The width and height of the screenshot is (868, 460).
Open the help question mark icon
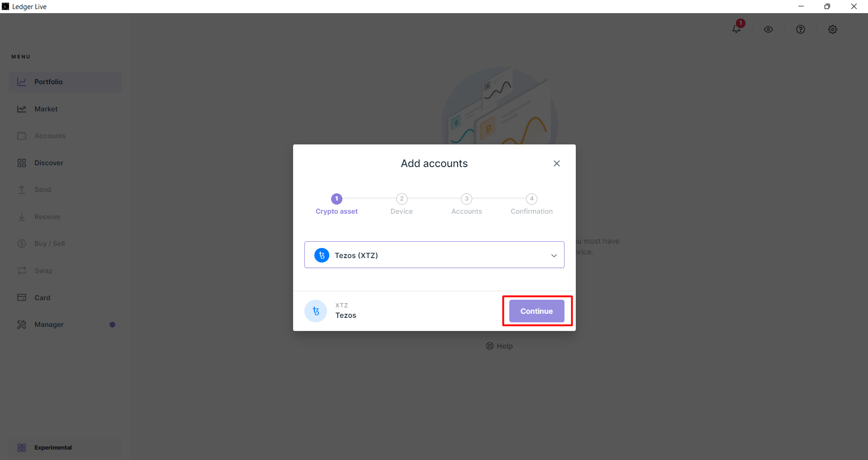[x=801, y=29]
